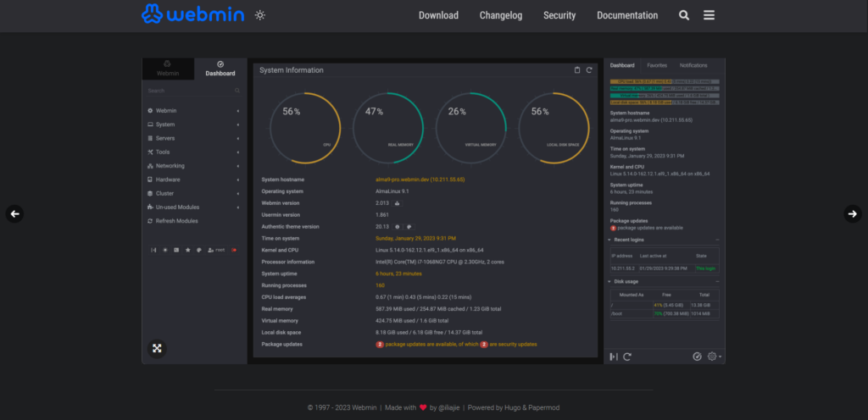
Task: Open the Documentation page
Action: pos(627,15)
